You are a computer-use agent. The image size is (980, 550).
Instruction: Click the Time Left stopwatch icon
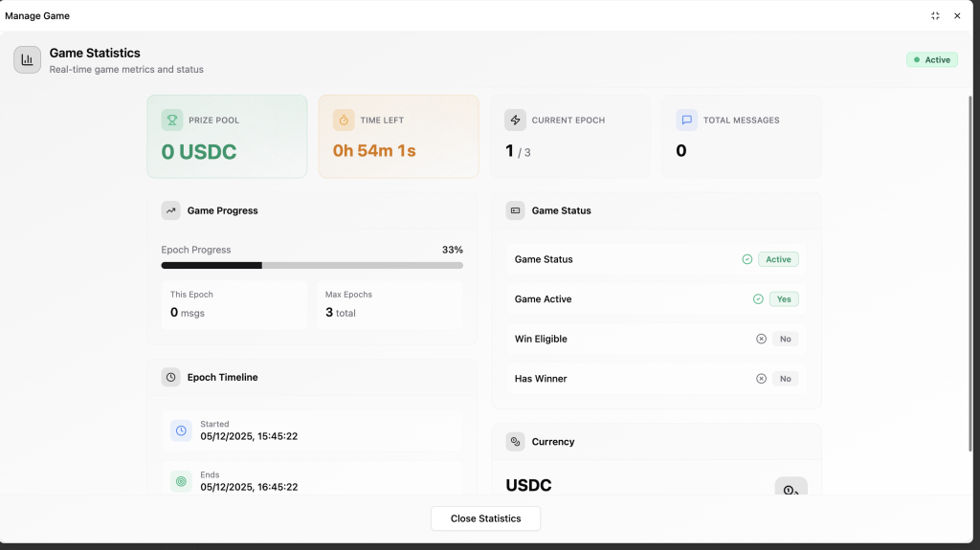344,121
